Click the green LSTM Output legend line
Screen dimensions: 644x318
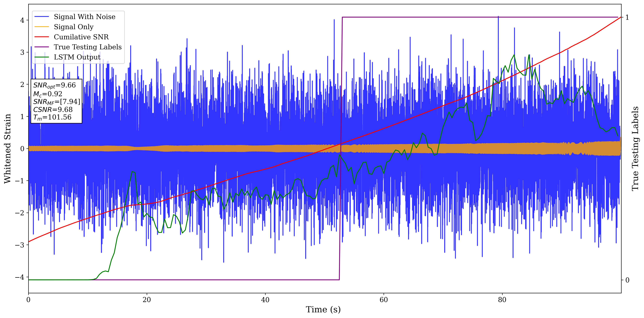(42, 57)
